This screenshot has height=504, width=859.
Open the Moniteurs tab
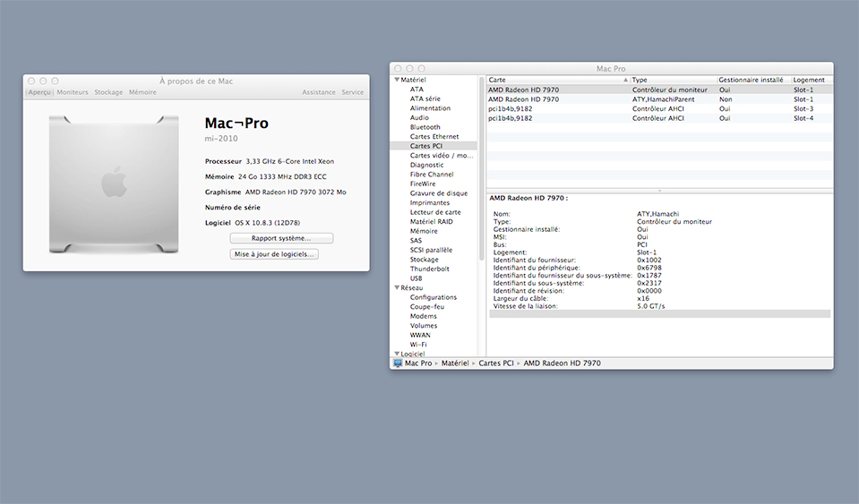73,92
